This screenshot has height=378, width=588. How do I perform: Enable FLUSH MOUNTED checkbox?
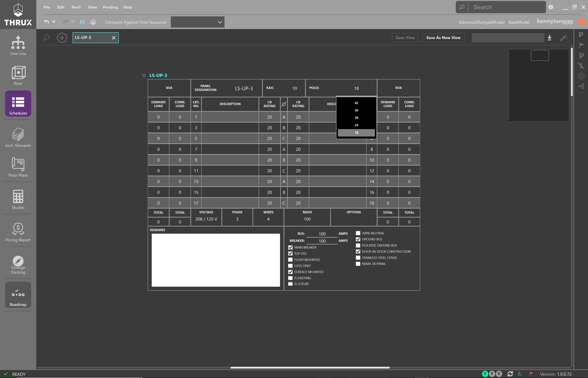tap(290, 260)
